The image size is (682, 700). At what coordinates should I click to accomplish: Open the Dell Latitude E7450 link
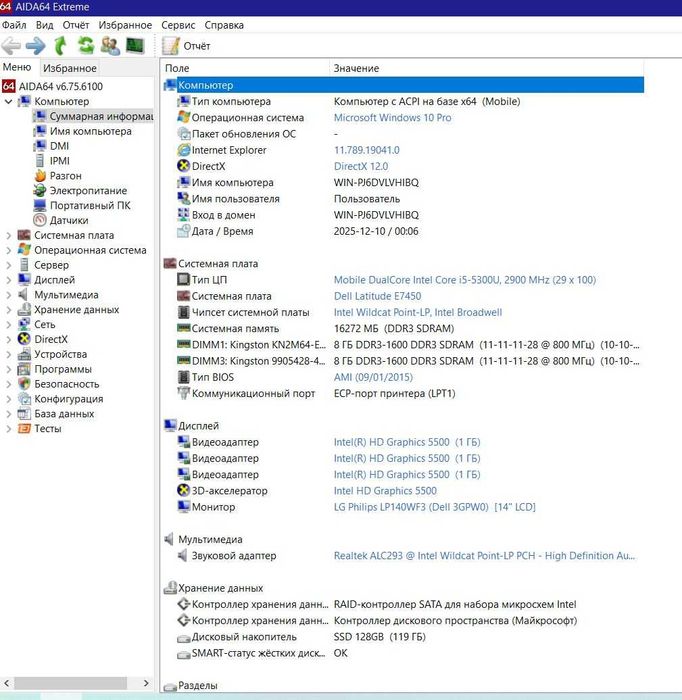pyautogui.click(x=377, y=296)
